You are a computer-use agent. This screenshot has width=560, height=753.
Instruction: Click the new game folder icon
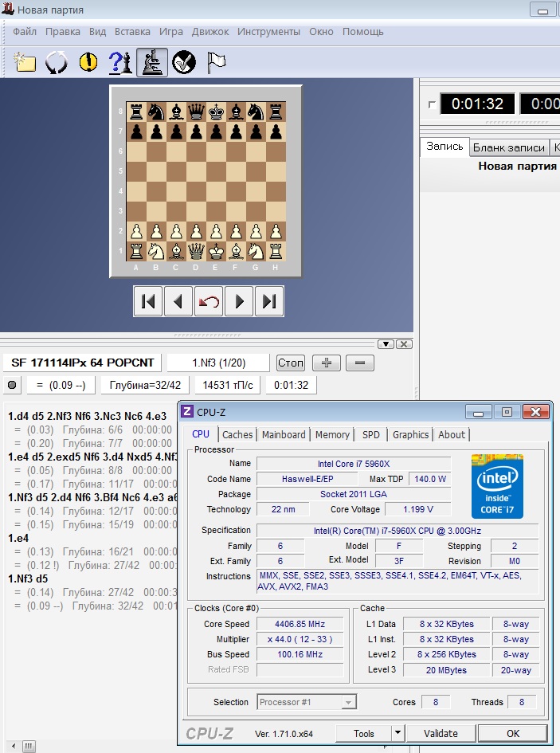pyautogui.click(x=25, y=62)
